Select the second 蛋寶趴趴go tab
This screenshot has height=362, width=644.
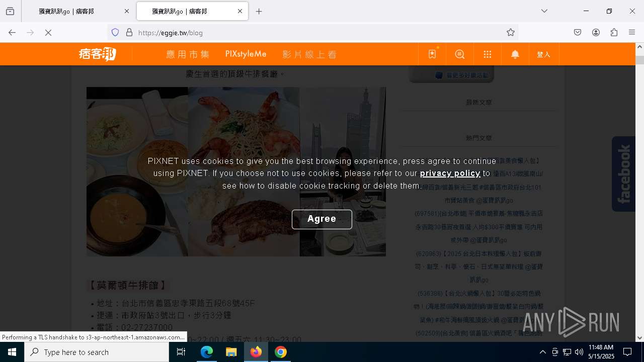tap(192, 11)
